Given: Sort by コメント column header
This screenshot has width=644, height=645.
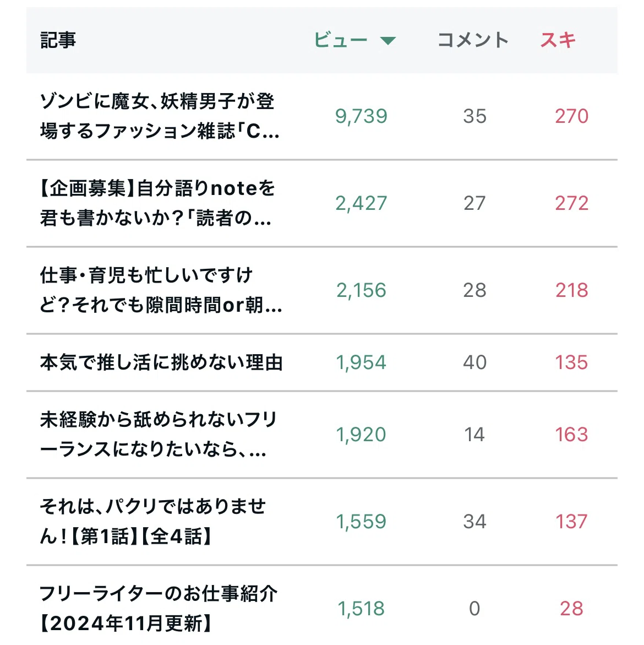Looking at the screenshot, I should 473,40.
